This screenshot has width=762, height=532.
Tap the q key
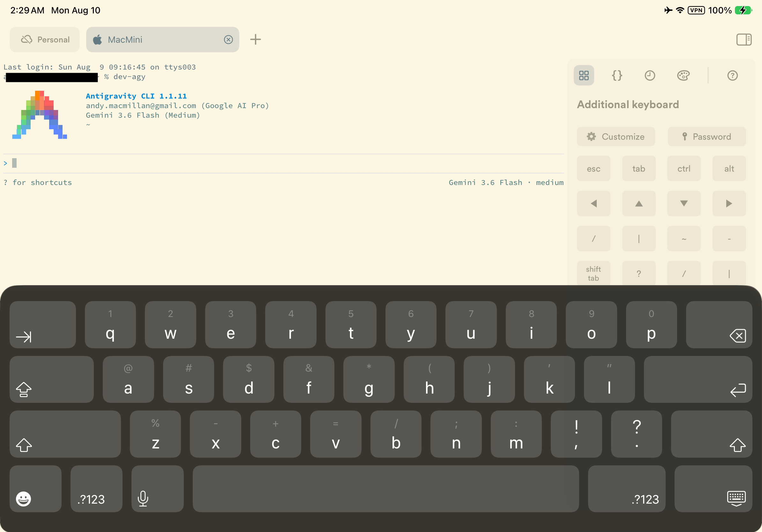click(110, 325)
